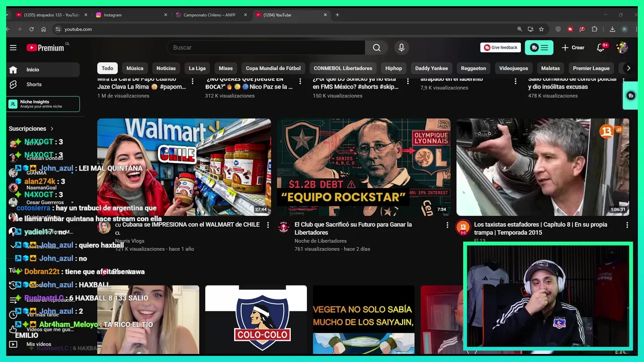Focus the Buscar search field

[266, 48]
